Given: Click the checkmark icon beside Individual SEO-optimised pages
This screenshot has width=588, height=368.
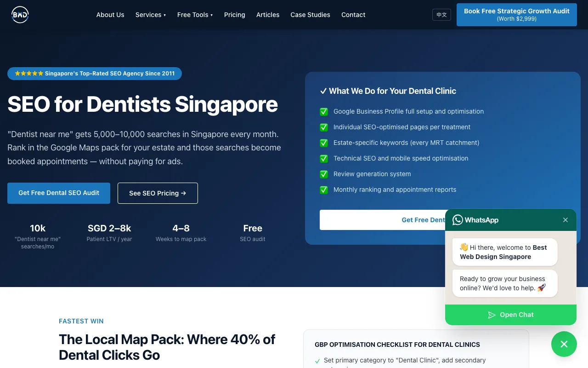Looking at the screenshot, I should pos(324,127).
